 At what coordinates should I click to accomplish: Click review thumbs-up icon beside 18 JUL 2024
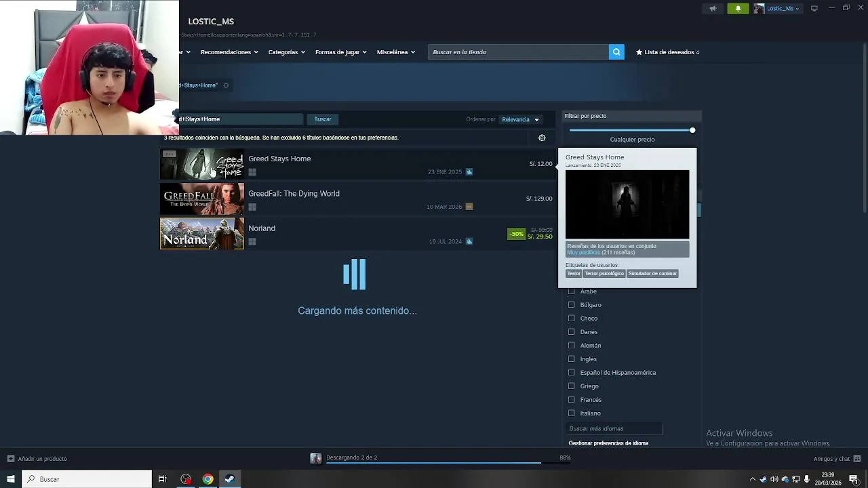point(469,241)
